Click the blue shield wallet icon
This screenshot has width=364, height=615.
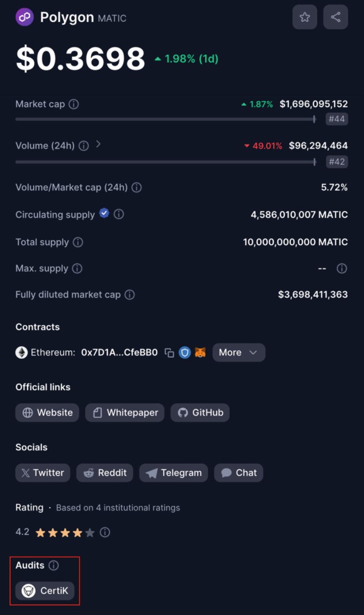(184, 352)
